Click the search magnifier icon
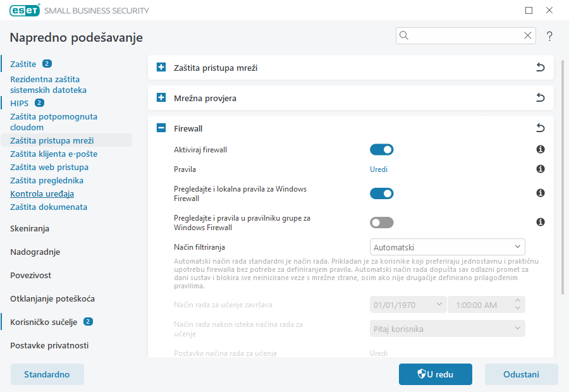 pos(403,35)
